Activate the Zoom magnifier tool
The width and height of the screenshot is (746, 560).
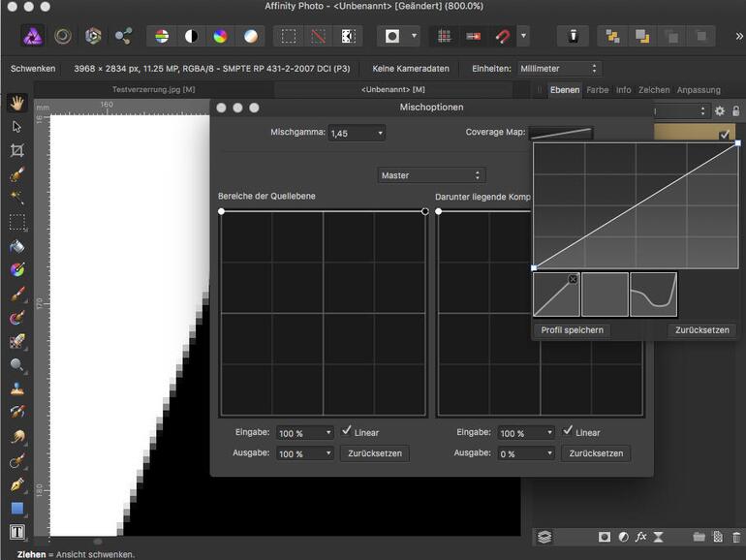tap(16, 365)
